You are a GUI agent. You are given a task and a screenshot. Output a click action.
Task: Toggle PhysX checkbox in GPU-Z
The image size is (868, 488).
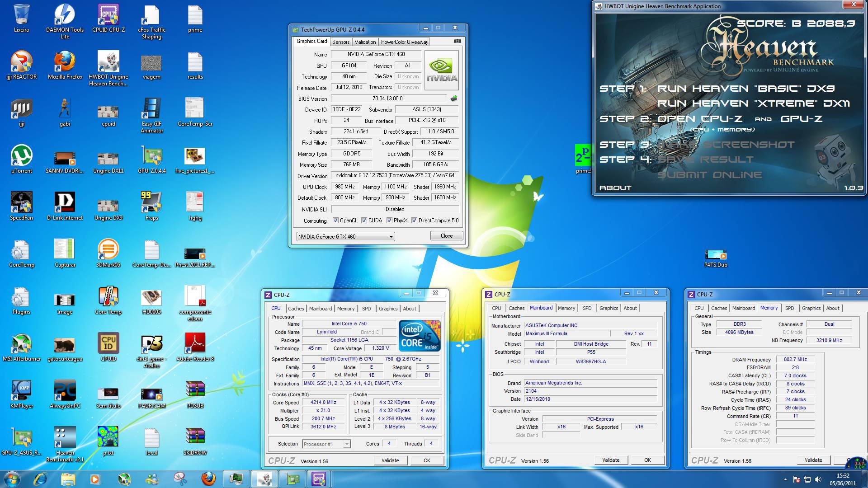[389, 221]
